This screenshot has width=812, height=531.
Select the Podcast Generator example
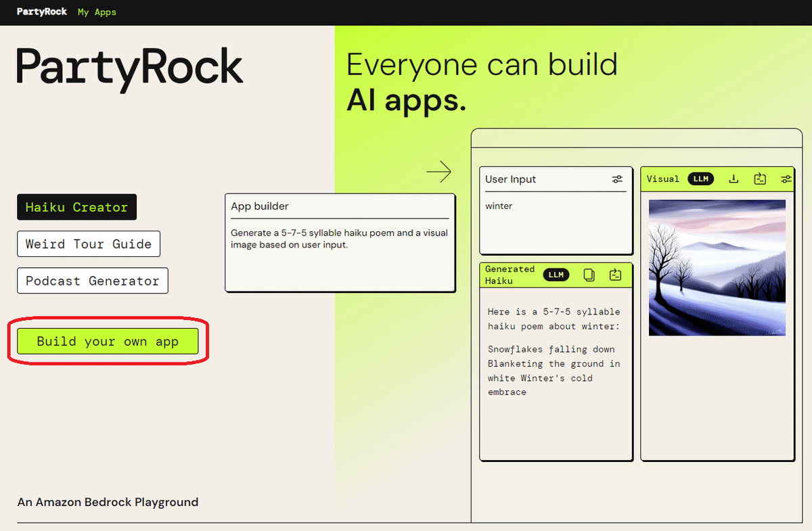click(x=93, y=281)
